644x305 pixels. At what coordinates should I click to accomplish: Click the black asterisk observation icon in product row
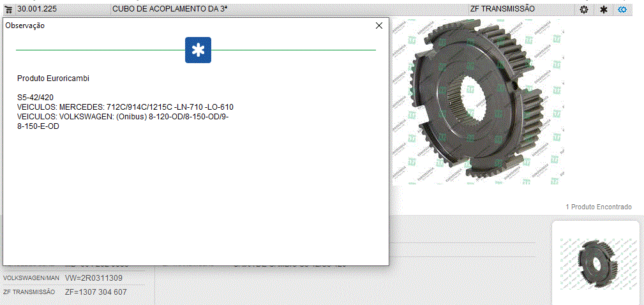point(603,10)
